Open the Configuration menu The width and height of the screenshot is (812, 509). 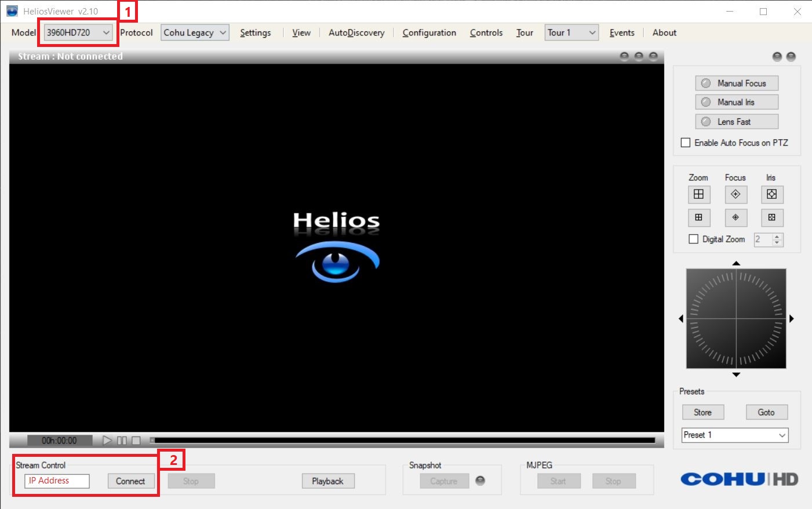pos(429,32)
